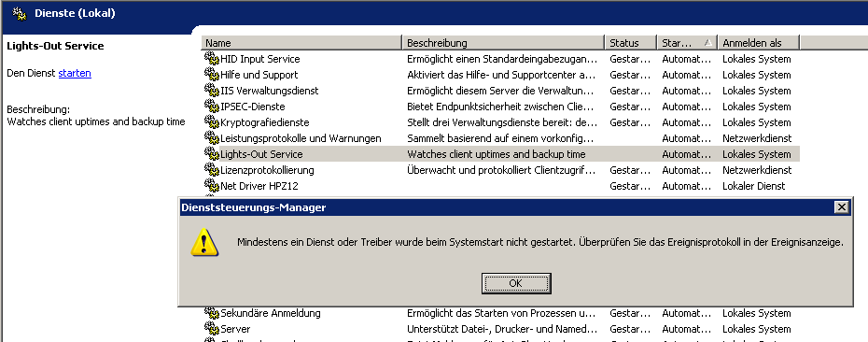
Task: Select the HID Input Service gear icon
Action: (x=212, y=58)
